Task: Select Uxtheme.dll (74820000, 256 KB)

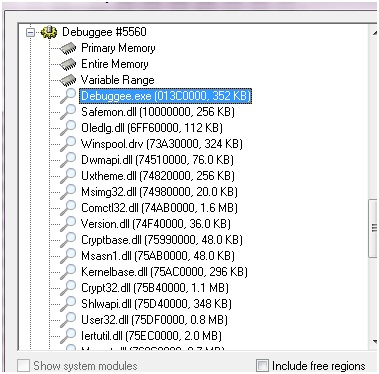Action: tap(158, 176)
